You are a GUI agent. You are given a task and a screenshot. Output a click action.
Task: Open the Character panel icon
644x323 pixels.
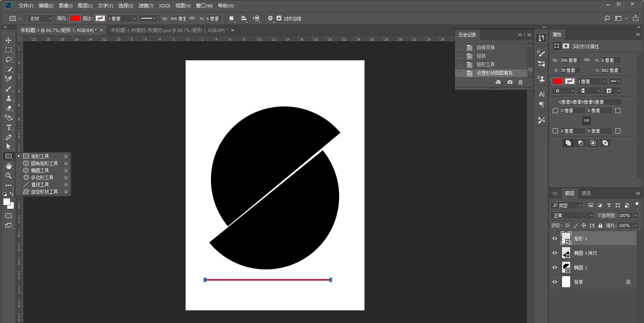(x=542, y=94)
